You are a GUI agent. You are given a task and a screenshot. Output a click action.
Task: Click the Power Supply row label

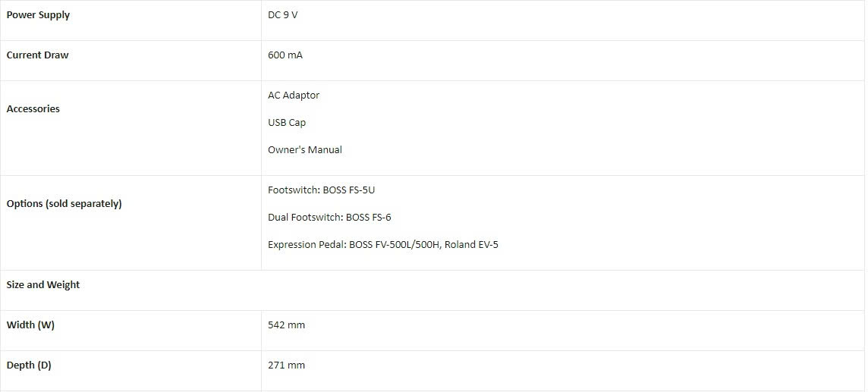pos(38,15)
